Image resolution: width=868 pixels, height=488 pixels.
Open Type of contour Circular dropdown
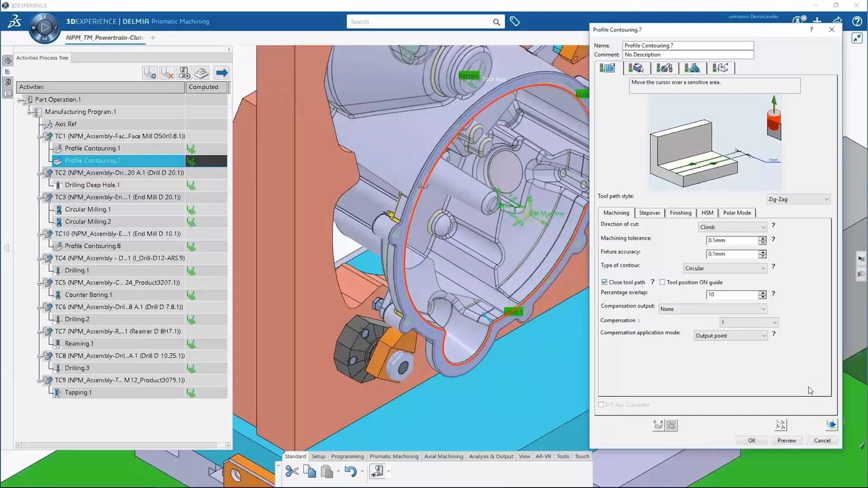[x=725, y=268]
